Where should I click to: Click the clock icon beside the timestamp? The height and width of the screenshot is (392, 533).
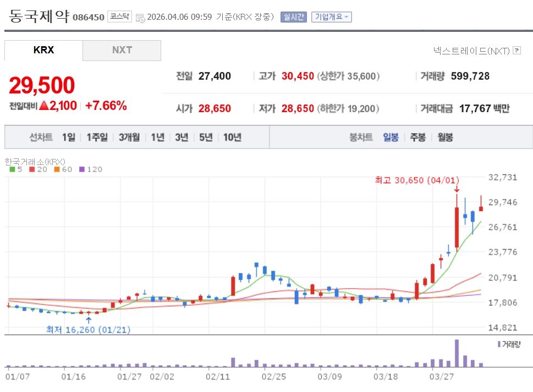140,18
